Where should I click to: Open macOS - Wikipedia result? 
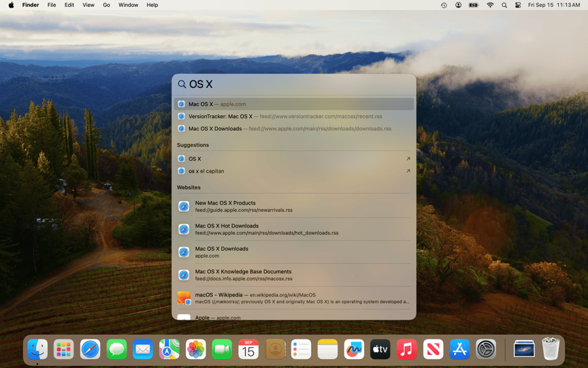click(x=294, y=298)
